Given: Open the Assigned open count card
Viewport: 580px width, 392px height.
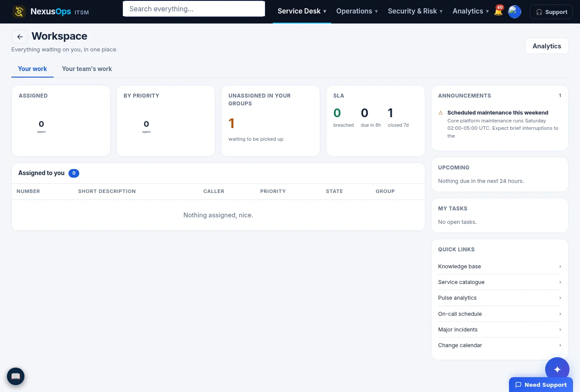Looking at the screenshot, I should [61, 121].
